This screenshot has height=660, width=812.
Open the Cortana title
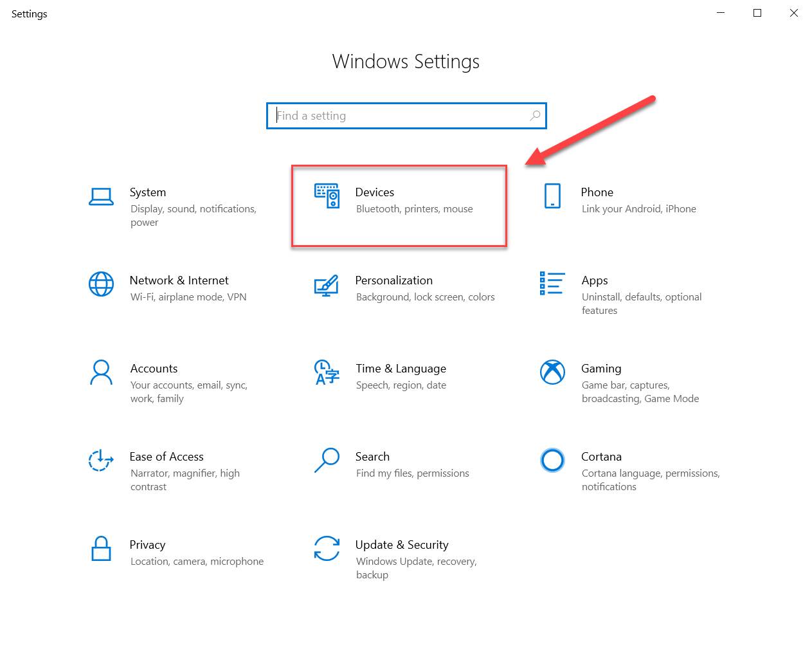coord(601,457)
